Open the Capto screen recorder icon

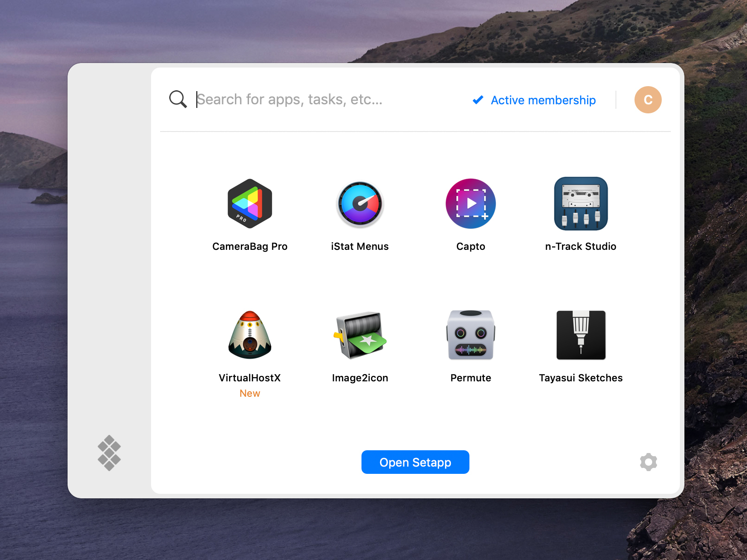(x=471, y=204)
